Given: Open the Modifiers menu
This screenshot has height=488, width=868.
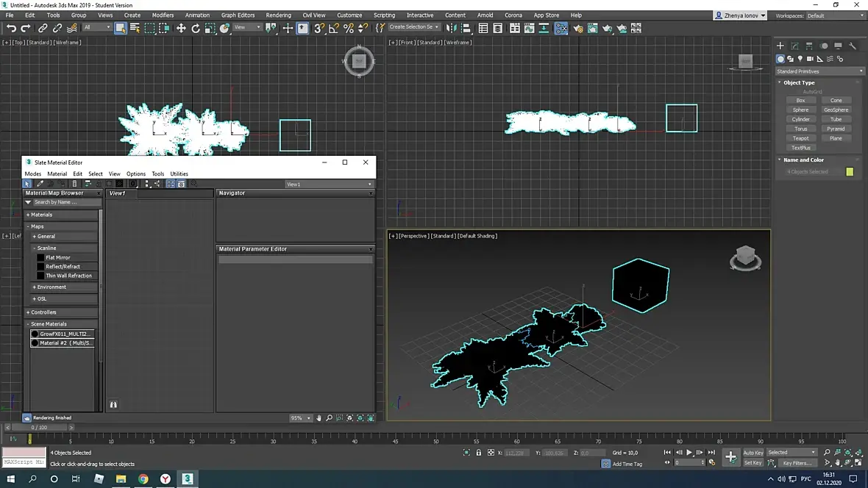Looking at the screenshot, I should [x=163, y=15].
